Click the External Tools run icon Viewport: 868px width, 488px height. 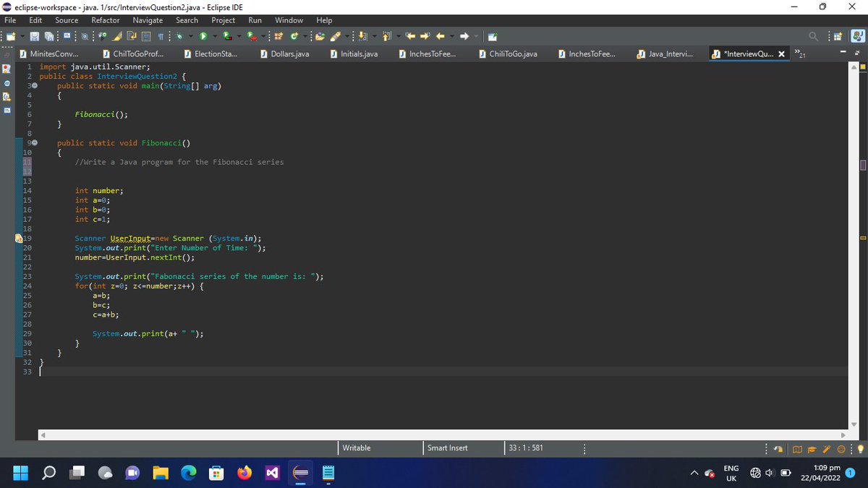[x=251, y=36]
